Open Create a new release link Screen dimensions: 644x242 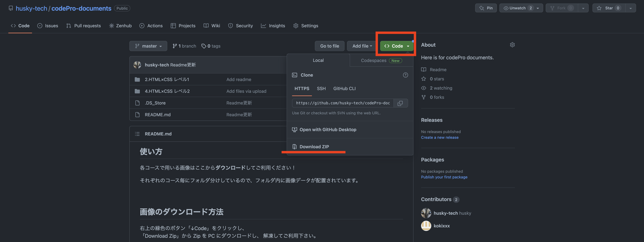click(x=439, y=137)
